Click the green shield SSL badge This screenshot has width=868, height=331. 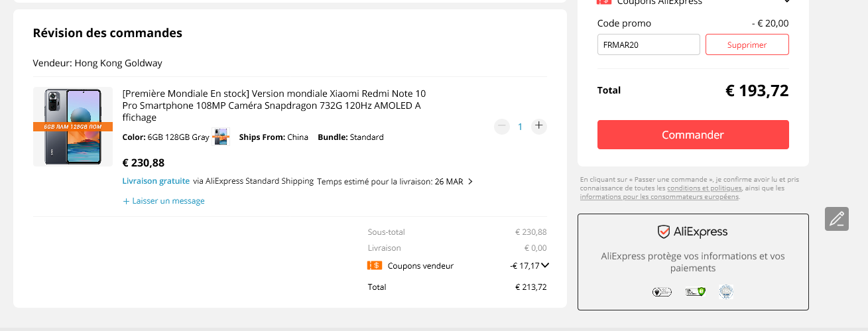[x=695, y=292]
